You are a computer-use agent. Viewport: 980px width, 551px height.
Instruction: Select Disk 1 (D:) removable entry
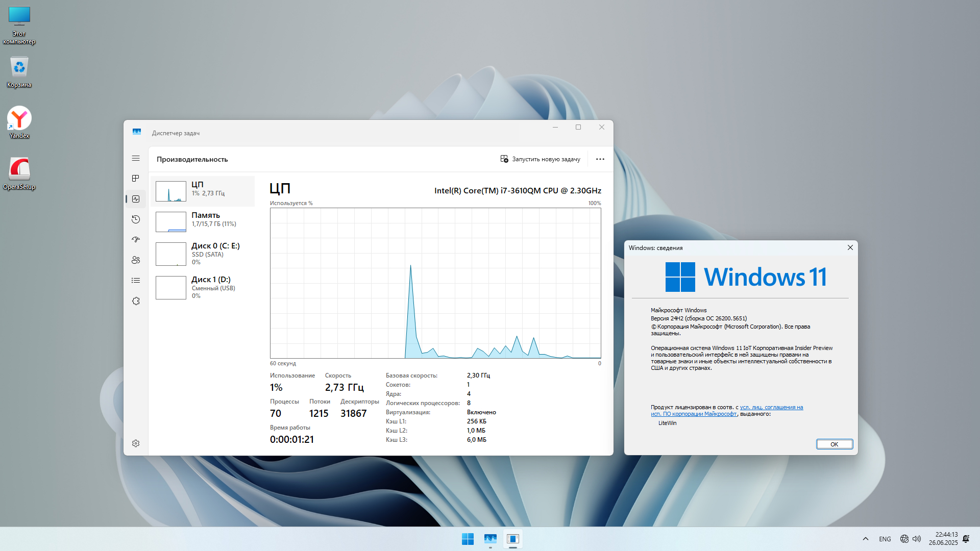[x=203, y=287]
